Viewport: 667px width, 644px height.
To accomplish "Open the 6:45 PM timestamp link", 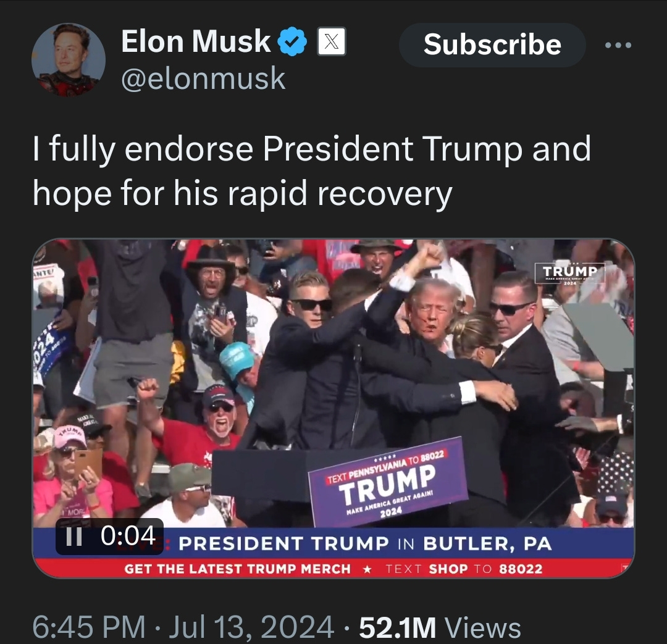I will (x=89, y=627).
